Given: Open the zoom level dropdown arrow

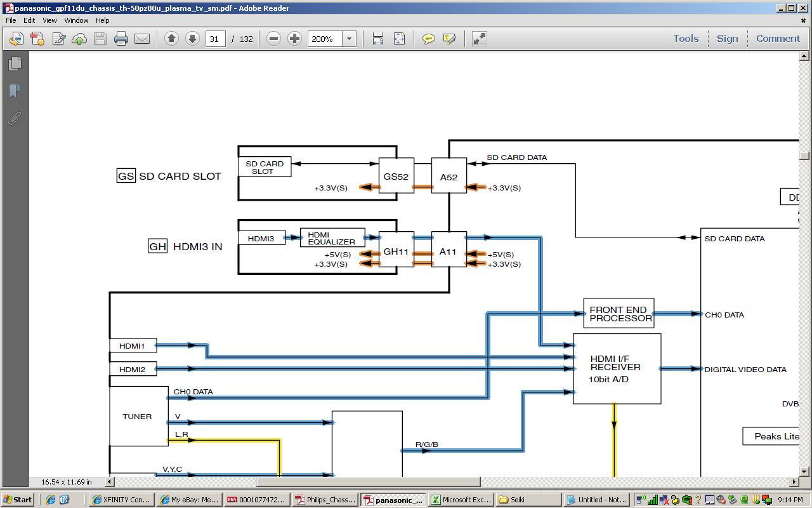Looking at the screenshot, I should (349, 39).
